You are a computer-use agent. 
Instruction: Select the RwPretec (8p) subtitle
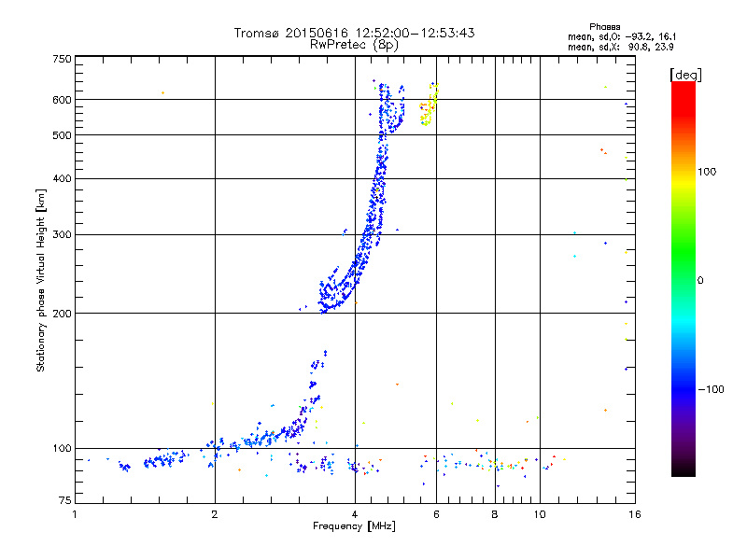pos(354,45)
